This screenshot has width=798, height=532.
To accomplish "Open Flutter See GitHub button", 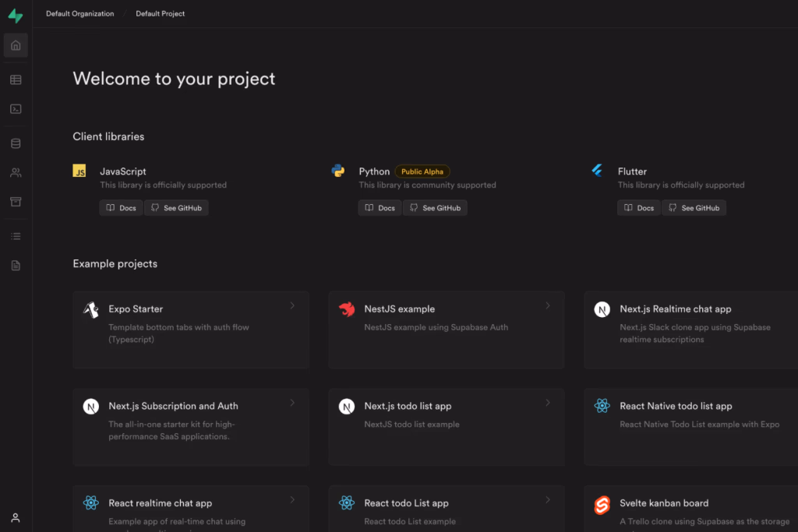I will [x=694, y=208].
